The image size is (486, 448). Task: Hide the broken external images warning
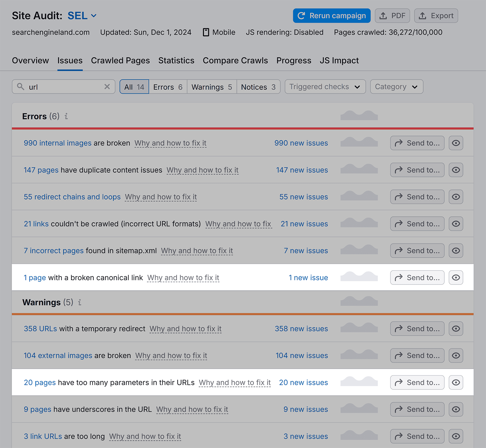(456, 355)
